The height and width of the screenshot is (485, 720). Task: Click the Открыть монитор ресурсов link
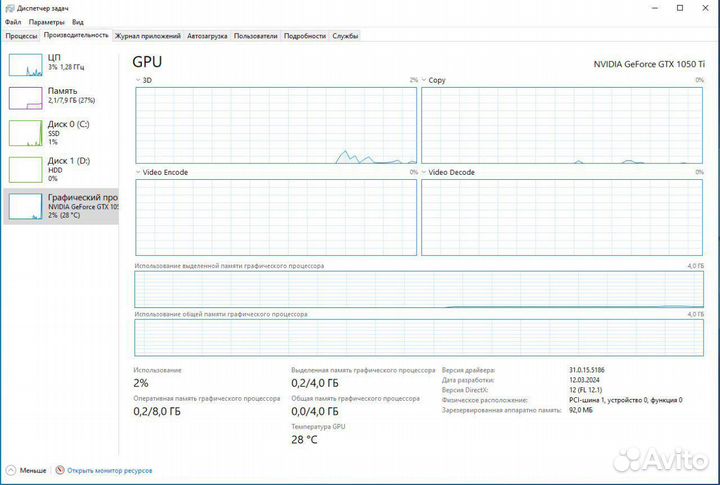pyautogui.click(x=109, y=471)
